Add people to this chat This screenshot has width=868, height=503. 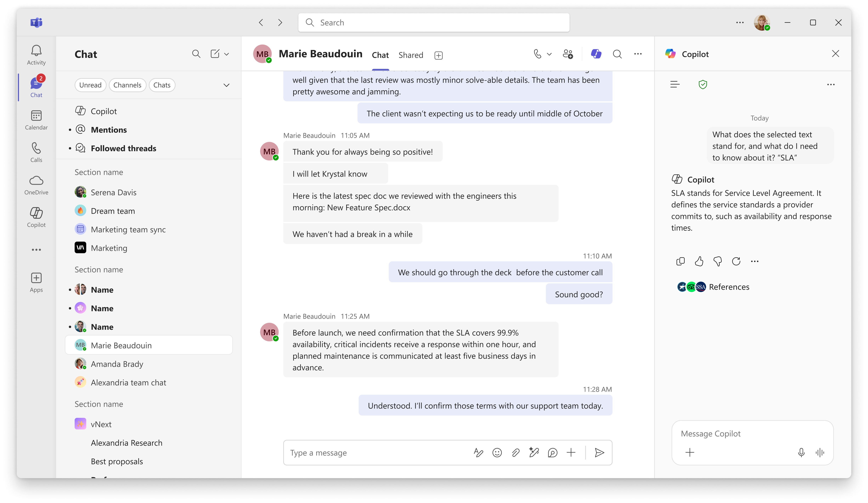pyautogui.click(x=568, y=54)
